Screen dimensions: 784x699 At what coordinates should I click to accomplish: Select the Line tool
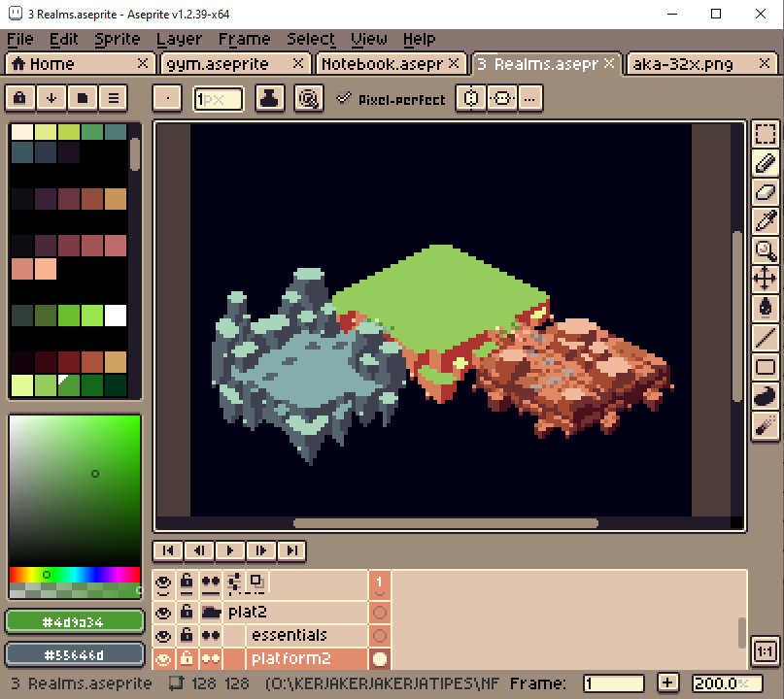pyautogui.click(x=765, y=338)
